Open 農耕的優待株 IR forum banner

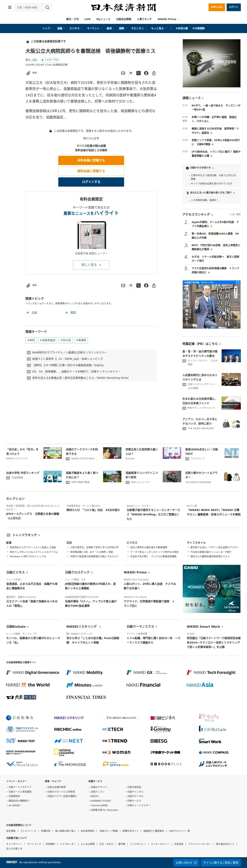pyautogui.click(x=212, y=305)
